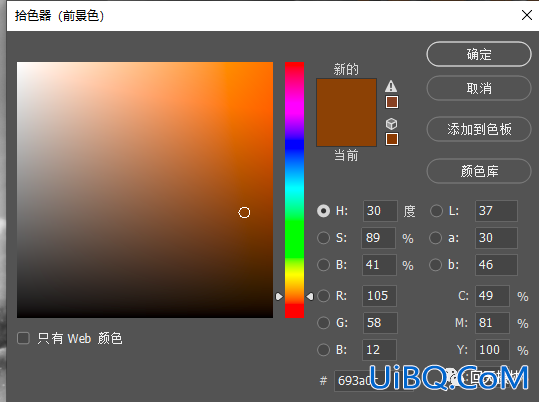Click the blue field showing 12
The width and height of the screenshot is (539, 402).
click(x=379, y=350)
